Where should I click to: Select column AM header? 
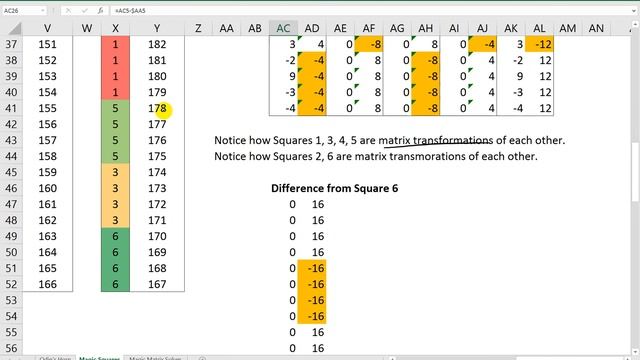pos(568,28)
